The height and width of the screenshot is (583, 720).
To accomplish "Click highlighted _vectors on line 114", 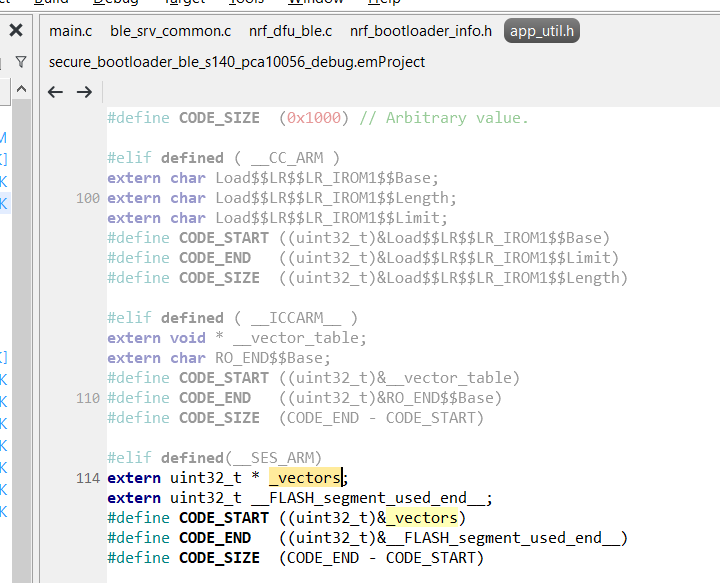I will (305, 478).
